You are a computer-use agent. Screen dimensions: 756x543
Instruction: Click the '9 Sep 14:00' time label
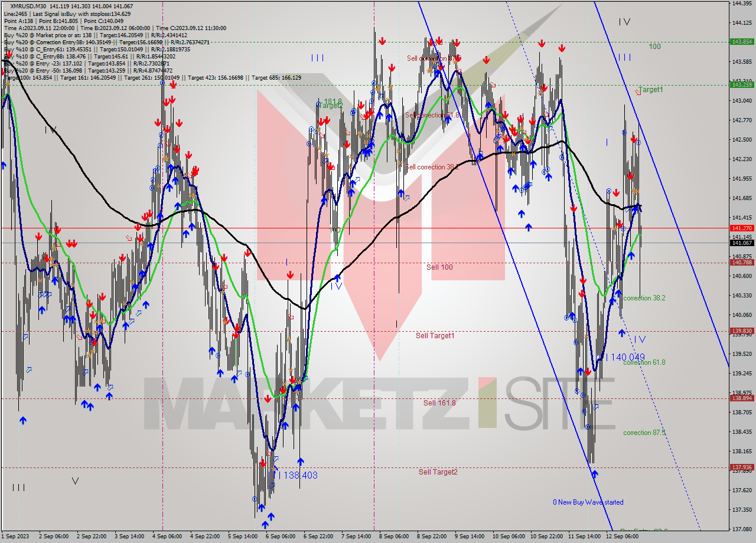coord(470,537)
